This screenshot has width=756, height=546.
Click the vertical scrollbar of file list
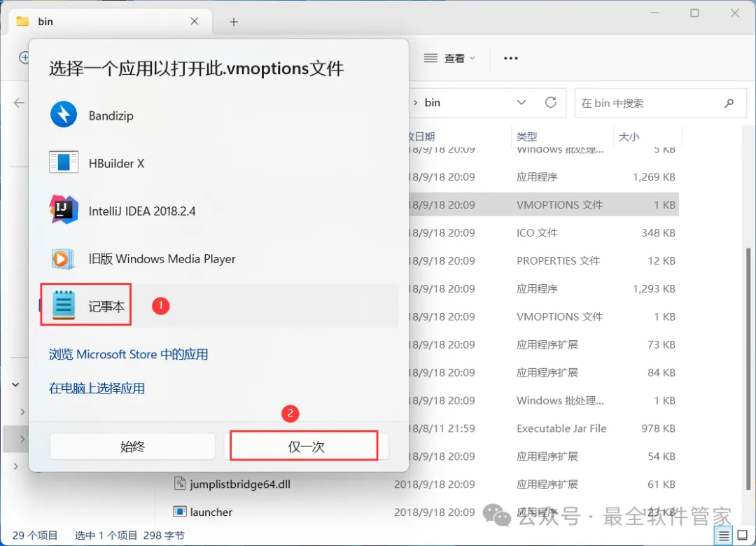748,368
